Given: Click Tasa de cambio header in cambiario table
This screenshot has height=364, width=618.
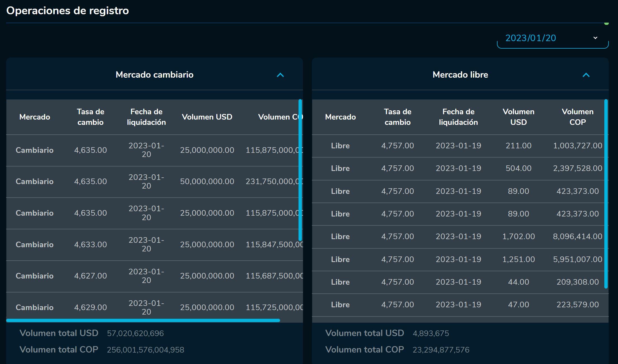Looking at the screenshot, I should 90,117.
